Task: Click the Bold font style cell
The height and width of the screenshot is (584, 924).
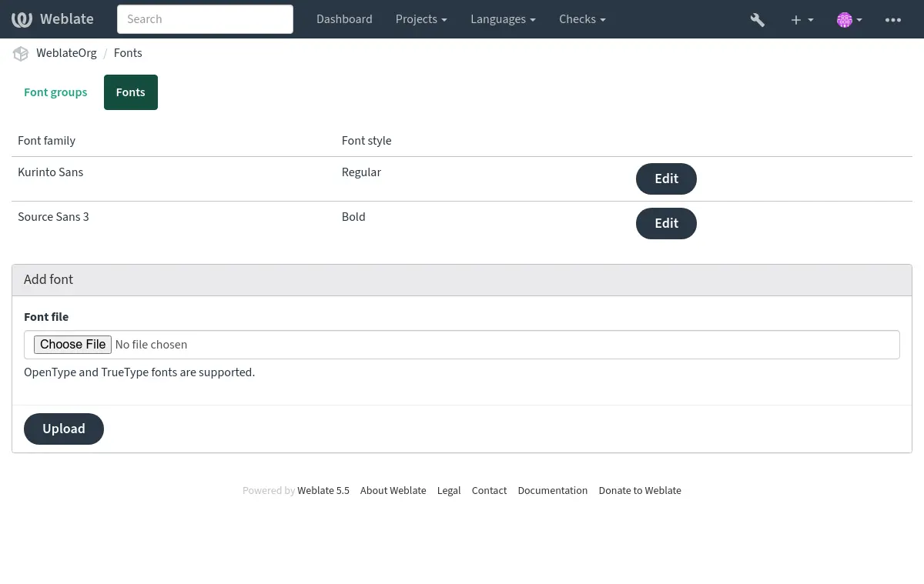Action: tap(353, 217)
